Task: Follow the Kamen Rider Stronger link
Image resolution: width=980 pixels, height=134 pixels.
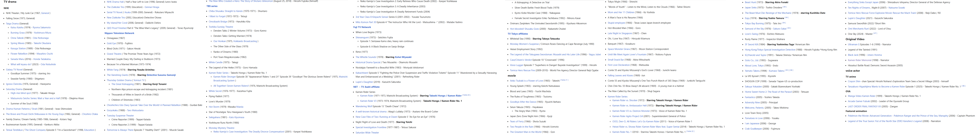Action: [224, 77]
